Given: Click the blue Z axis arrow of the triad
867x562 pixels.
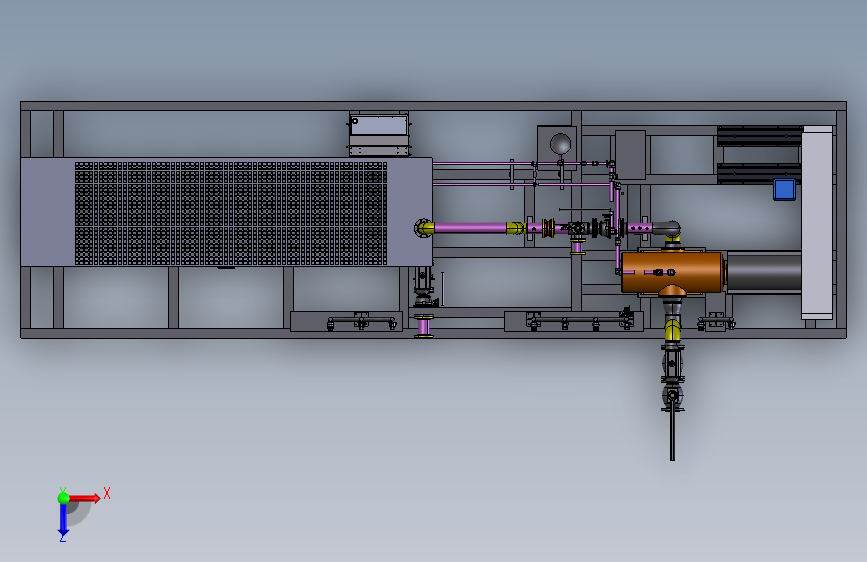Looking at the screenshot, I should [63, 520].
